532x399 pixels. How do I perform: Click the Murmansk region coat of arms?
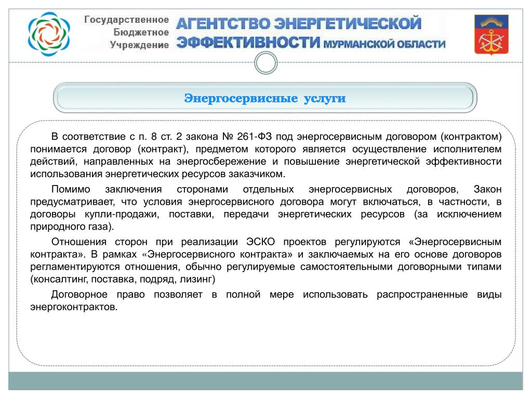tap(491, 35)
